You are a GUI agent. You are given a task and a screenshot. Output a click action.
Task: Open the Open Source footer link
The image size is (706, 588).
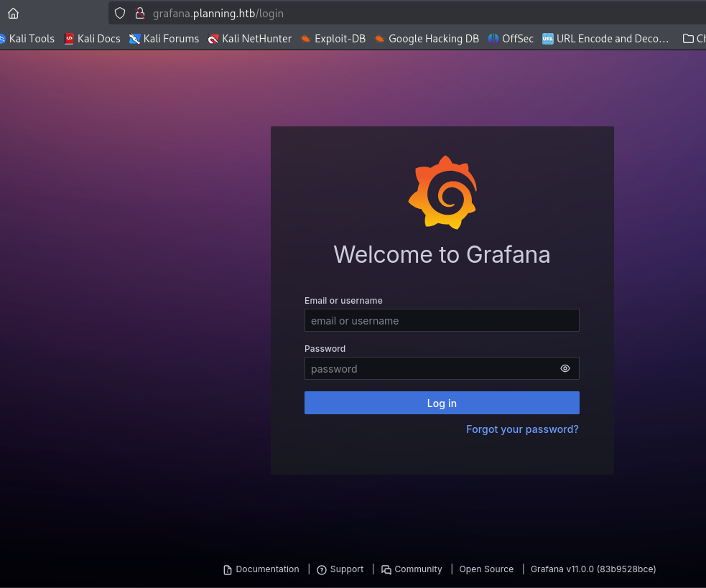[x=486, y=569]
